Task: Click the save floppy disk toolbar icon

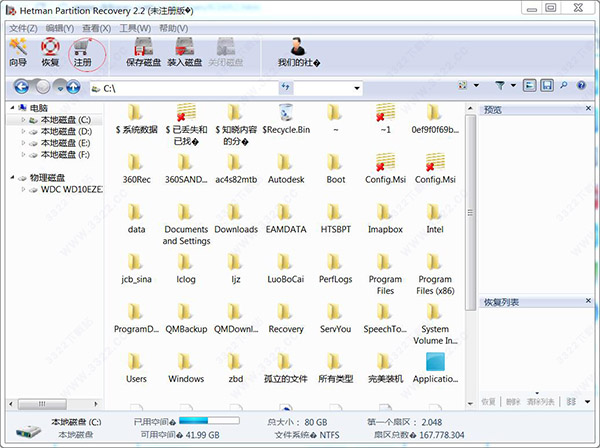Action: pyautogui.click(x=547, y=85)
